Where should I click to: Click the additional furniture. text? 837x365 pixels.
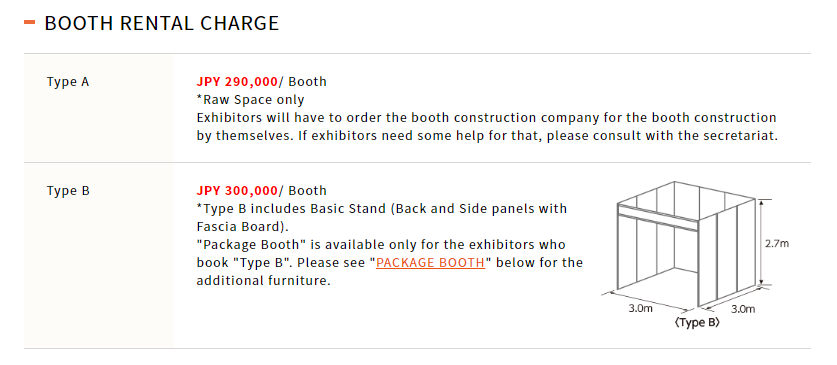click(264, 281)
